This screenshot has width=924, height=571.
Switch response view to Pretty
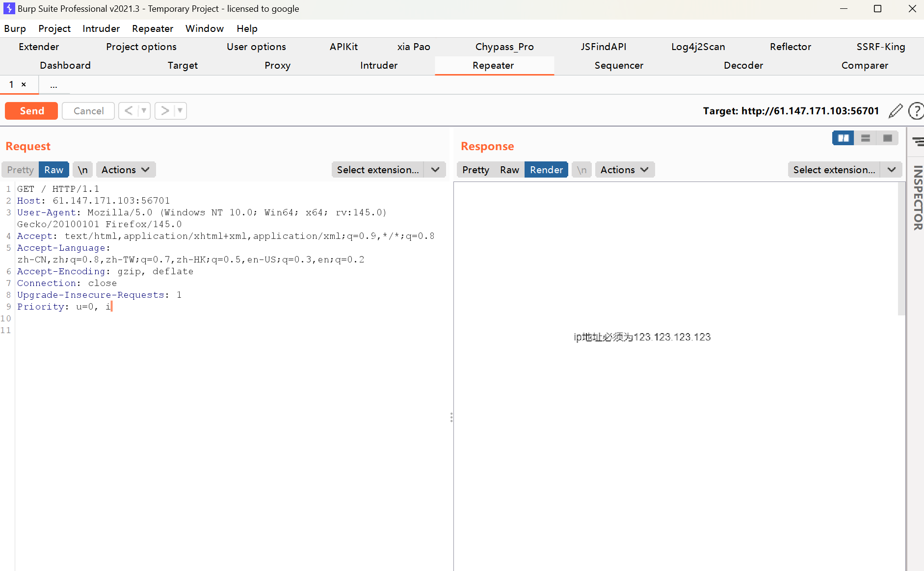(475, 170)
